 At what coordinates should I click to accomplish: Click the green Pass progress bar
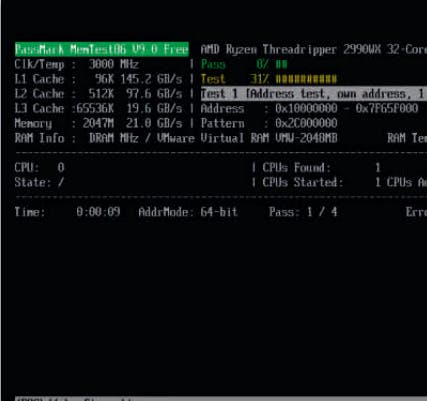coord(281,64)
